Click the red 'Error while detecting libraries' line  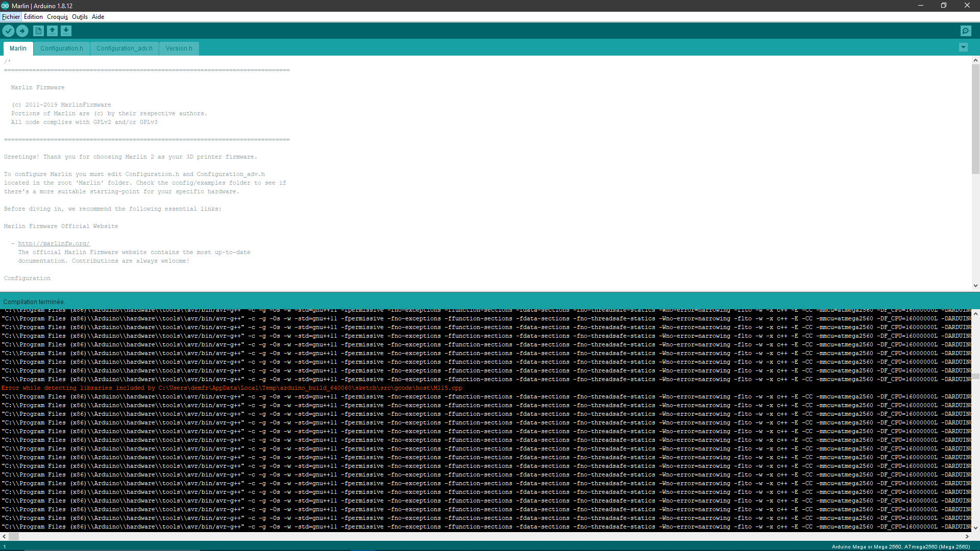pyautogui.click(x=232, y=388)
